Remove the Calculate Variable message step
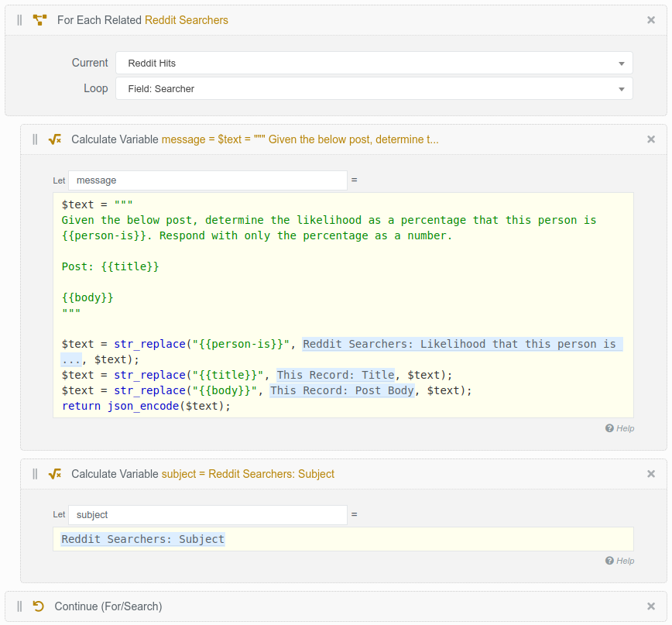The width and height of the screenshot is (672, 625). (650, 139)
